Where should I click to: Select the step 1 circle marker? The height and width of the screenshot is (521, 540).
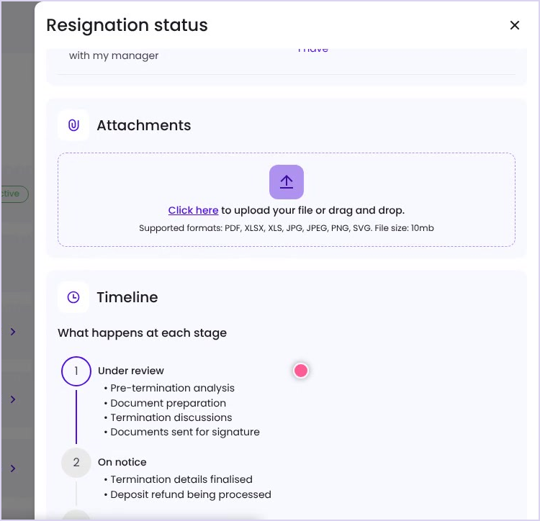coord(76,371)
